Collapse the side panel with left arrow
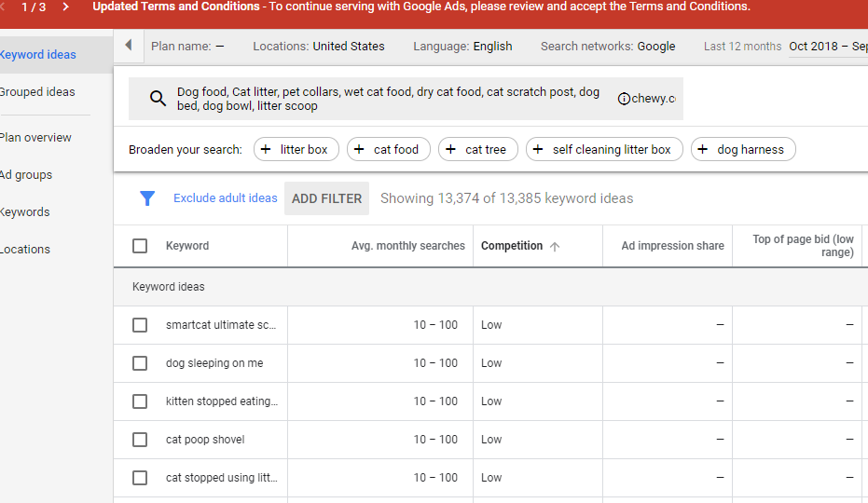Image resolution: width=868 pixels, height=503 pixels. tap(129, 45)
